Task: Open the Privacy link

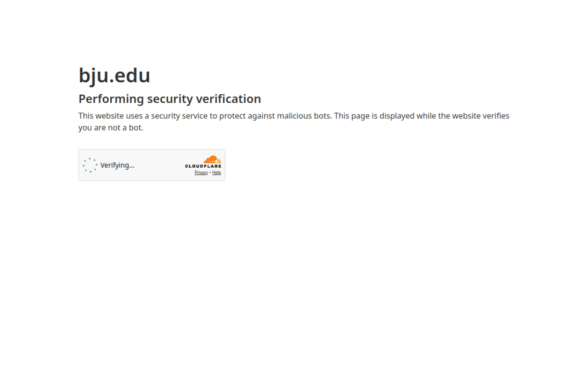Action: (201, 173)
